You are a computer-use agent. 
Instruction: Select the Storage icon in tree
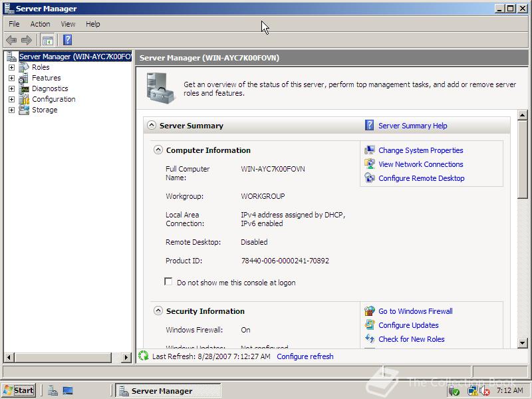pyautogui.click(x=24, y=110)
